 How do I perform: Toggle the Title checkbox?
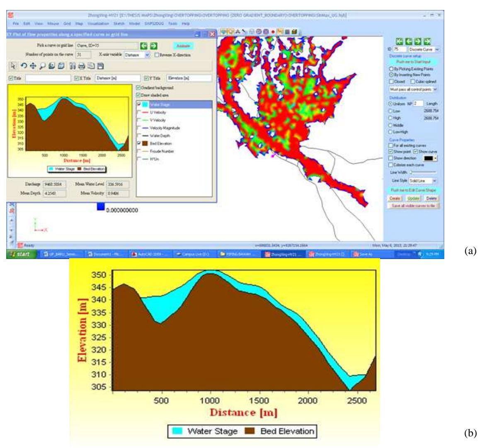point(11,78)
